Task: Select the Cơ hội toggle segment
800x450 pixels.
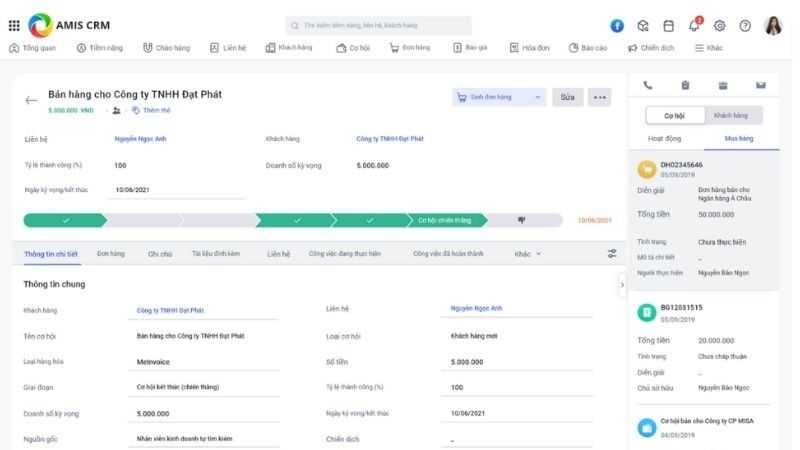Action: pos(675,116)
